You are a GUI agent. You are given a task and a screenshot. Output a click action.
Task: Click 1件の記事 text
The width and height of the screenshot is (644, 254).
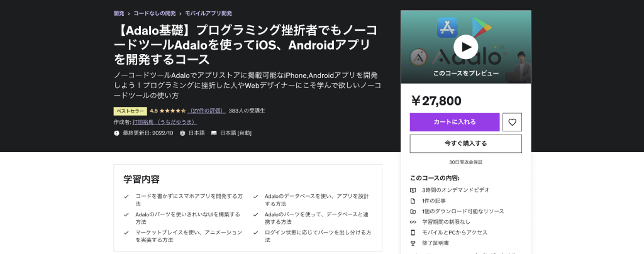434,201
